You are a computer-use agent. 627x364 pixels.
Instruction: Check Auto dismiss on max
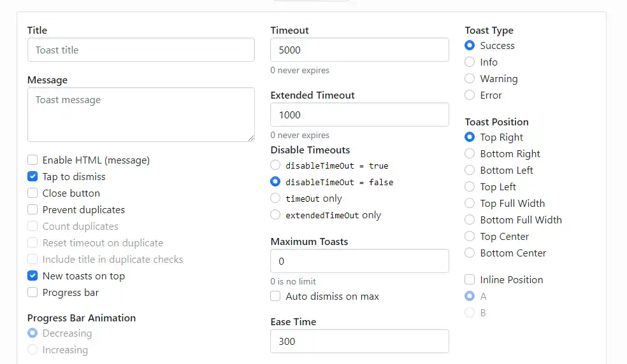coord(275,297)
